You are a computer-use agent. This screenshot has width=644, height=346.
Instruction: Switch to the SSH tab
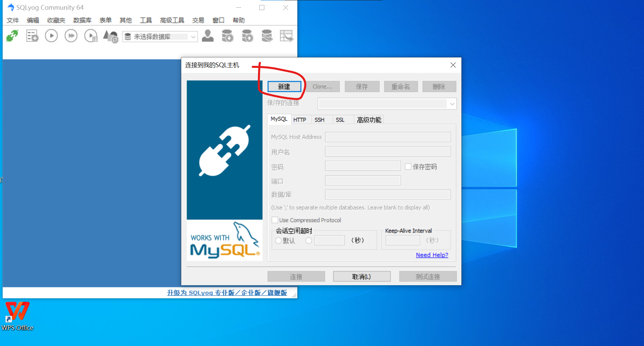[319, 120]
